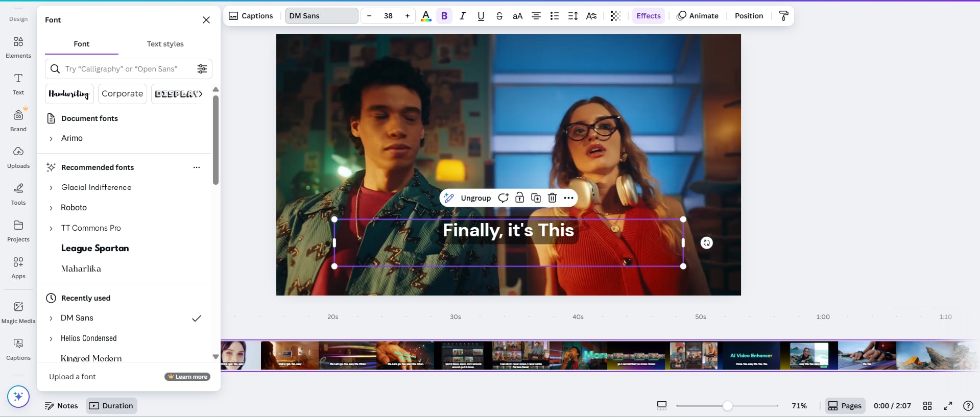Expand the TT Commons Pro font family
980x417 pixels.
[51, 228]
